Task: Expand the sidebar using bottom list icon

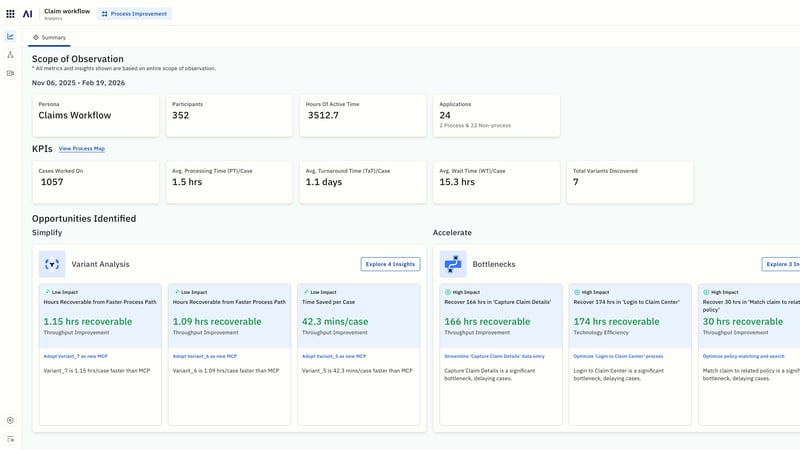Action: click(x=10, y=439)
